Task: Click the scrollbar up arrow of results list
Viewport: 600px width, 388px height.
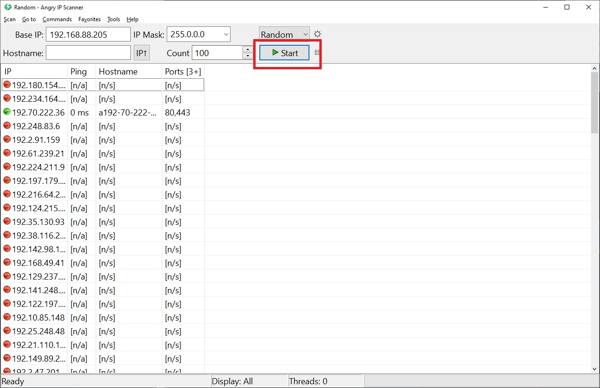Action: [x=594, y=68]
